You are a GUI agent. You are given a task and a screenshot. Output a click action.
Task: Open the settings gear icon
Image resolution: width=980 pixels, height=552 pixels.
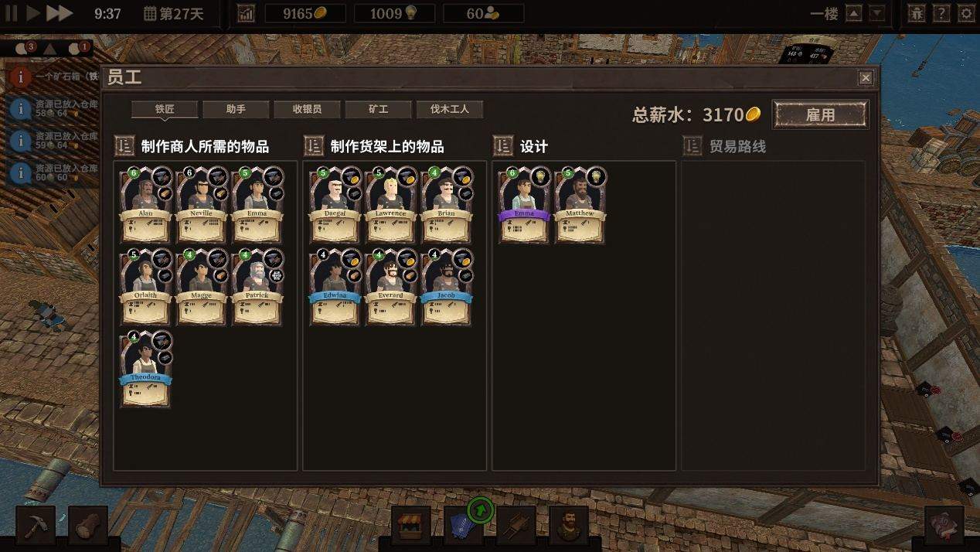click(966, 13)
